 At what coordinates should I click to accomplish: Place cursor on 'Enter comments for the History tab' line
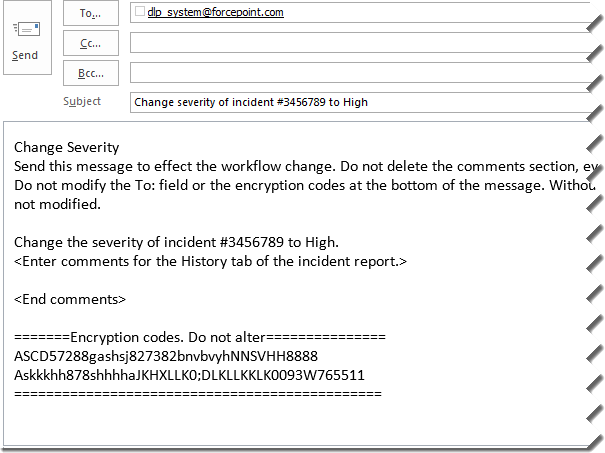(x=211, y=261)
